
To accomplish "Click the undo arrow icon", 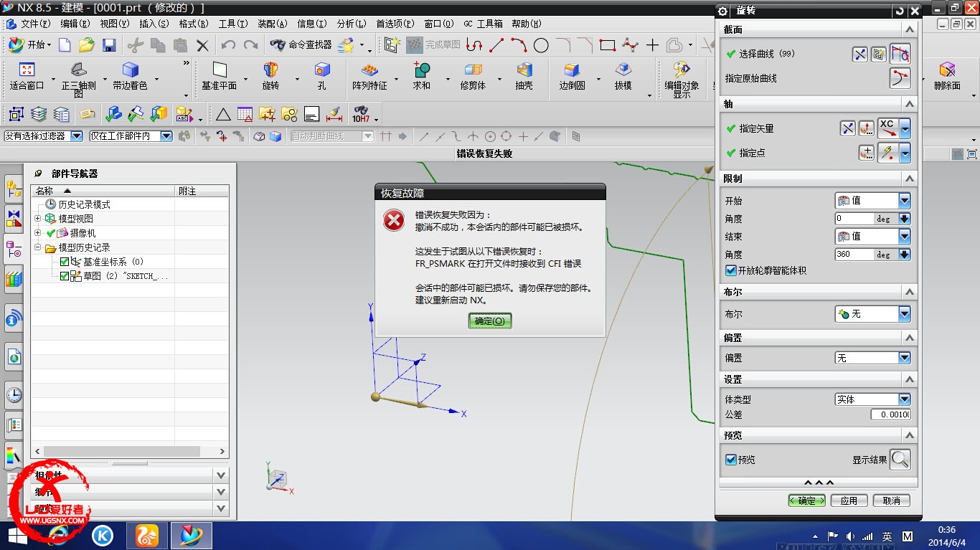I will click(228, 45).
